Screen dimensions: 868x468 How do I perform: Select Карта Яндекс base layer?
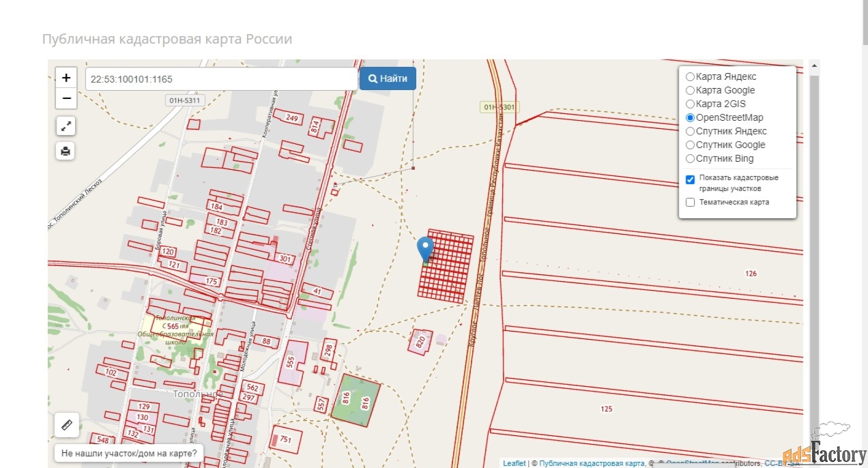pyautogui.click(x=690, y=77)
